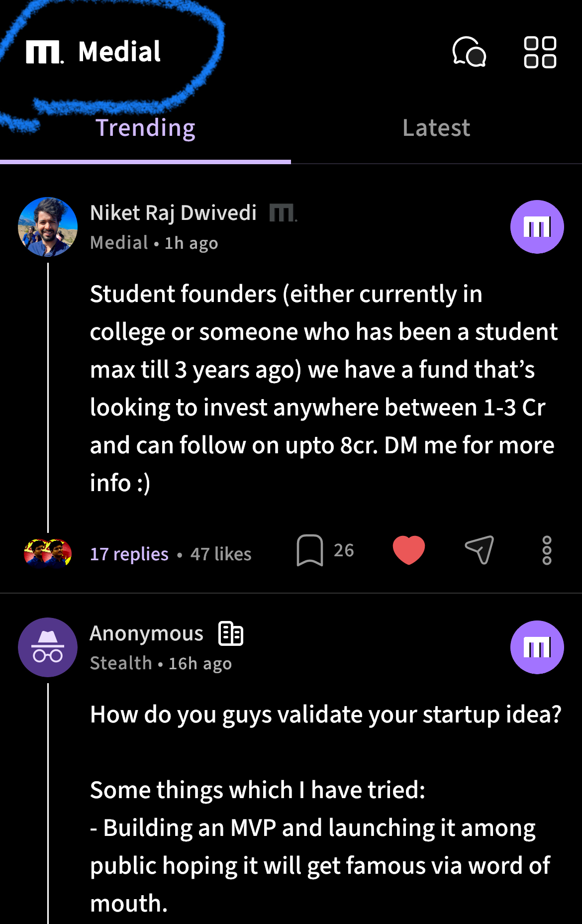View the 17 replies link
The image size is (582, 924).
pos(129,554)
